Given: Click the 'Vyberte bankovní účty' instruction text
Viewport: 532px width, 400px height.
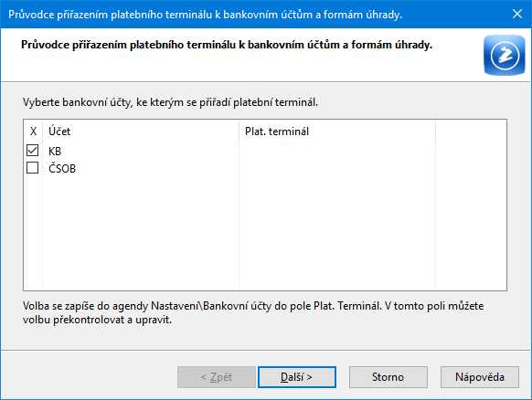Looking at the screenshot, I should [170, 102].
